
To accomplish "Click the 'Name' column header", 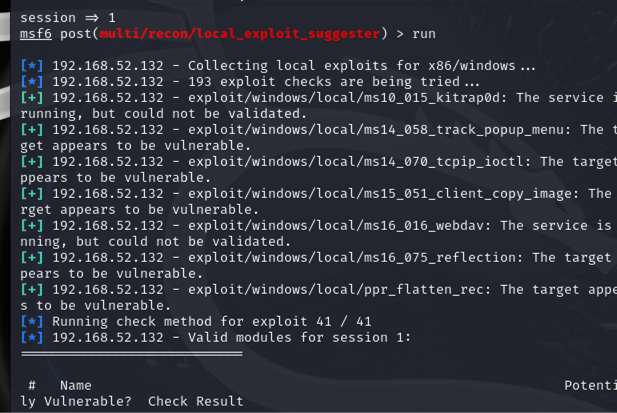I will 76,385.
